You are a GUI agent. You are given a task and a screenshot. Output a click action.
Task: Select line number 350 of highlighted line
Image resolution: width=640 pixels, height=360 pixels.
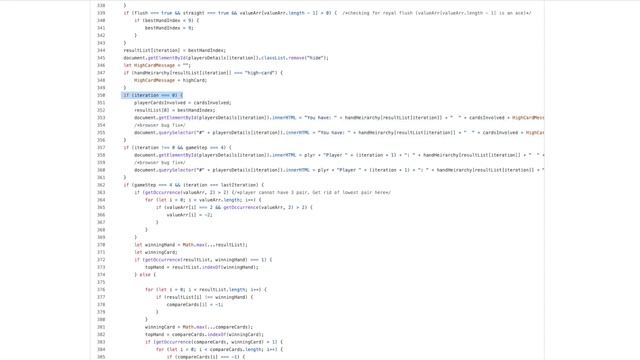(101, 95)
